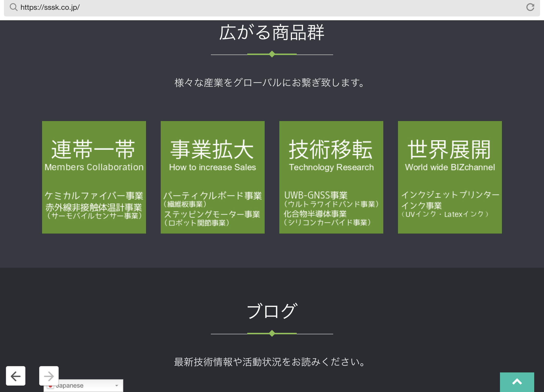Click the UWB-GNSS事業 text

coord(316,195)
